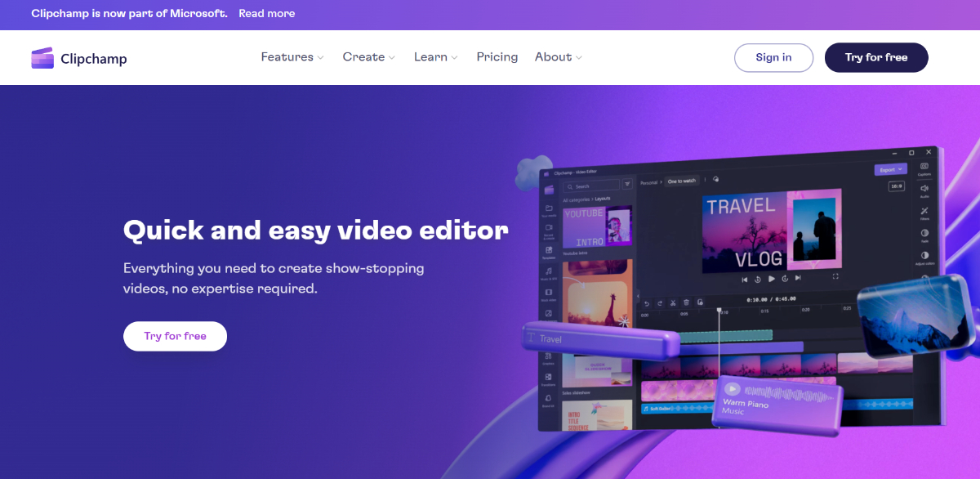Open Music & SFX in the editor sidebar

point(549,273)
